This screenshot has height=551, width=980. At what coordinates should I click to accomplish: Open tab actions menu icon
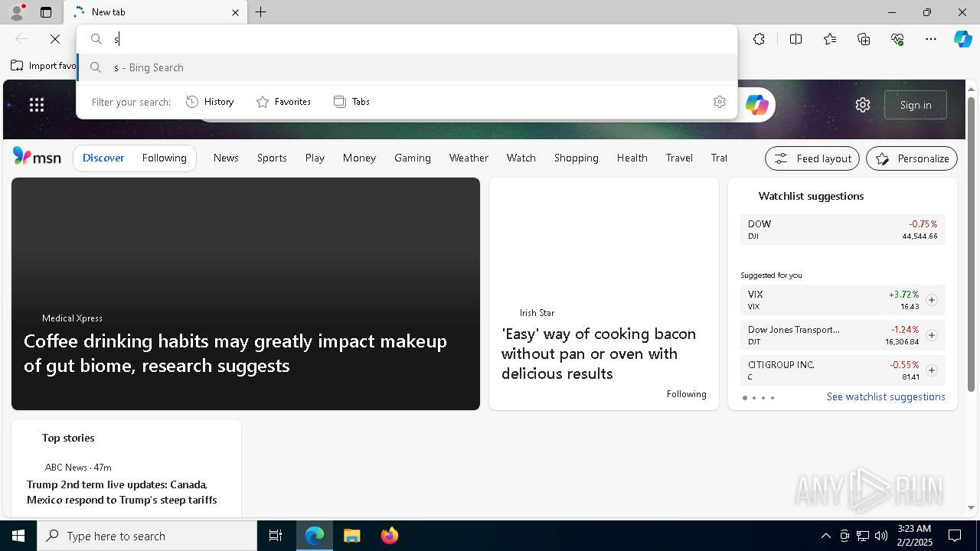point(46,12)
